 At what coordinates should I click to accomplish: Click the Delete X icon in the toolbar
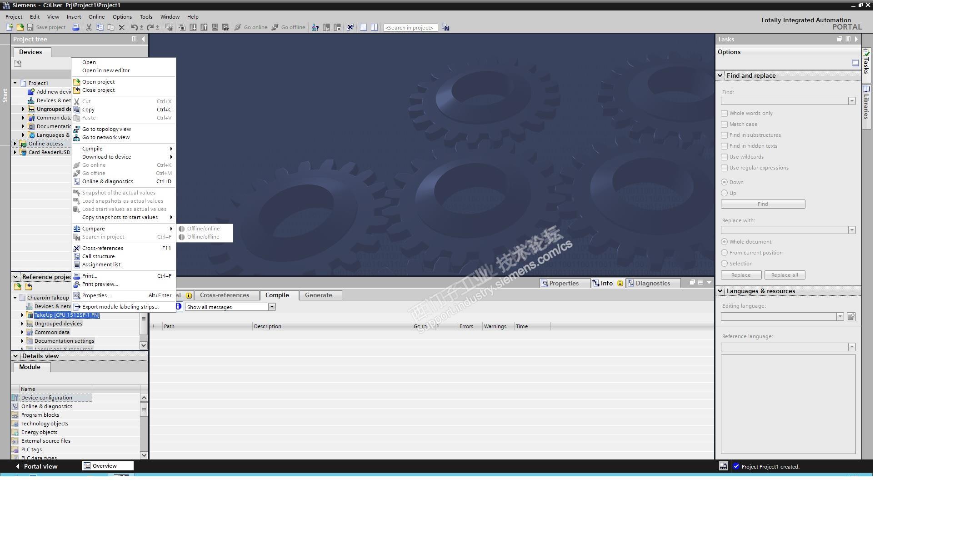[121, 27]
